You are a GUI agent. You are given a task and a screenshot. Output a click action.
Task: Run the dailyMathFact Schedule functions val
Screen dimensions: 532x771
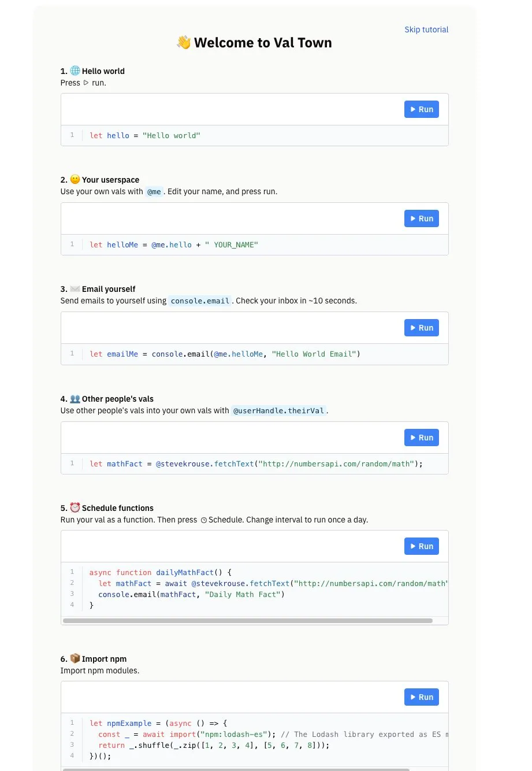[x=421, y=546]
